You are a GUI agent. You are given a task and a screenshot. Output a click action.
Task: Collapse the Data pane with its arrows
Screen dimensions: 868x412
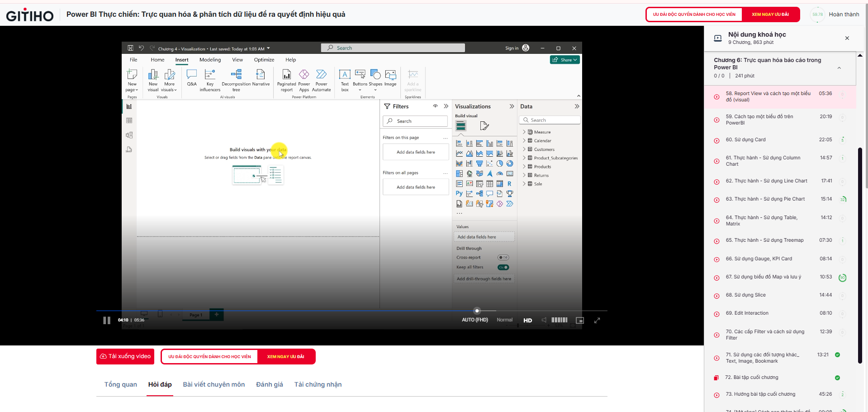577,106
